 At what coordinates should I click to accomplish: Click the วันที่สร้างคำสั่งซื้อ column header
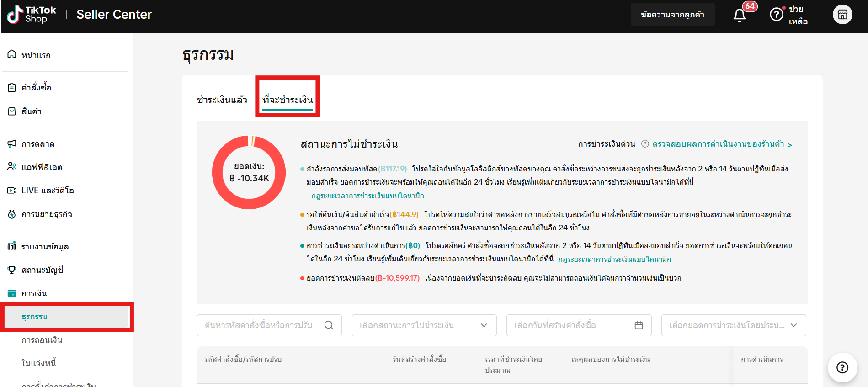coord(420,360)
